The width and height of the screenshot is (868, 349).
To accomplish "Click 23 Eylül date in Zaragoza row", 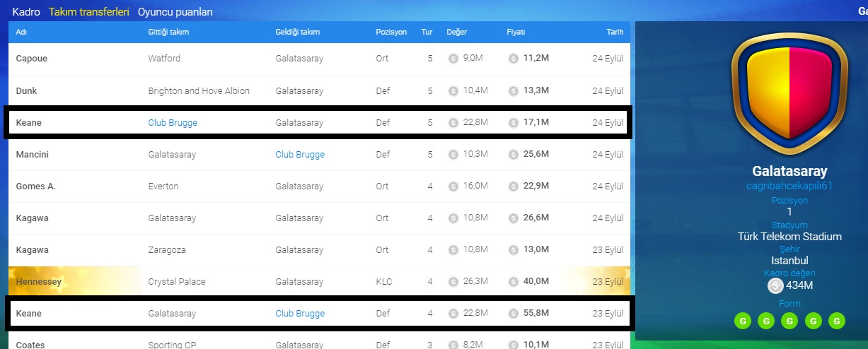I will coord(608,250).
